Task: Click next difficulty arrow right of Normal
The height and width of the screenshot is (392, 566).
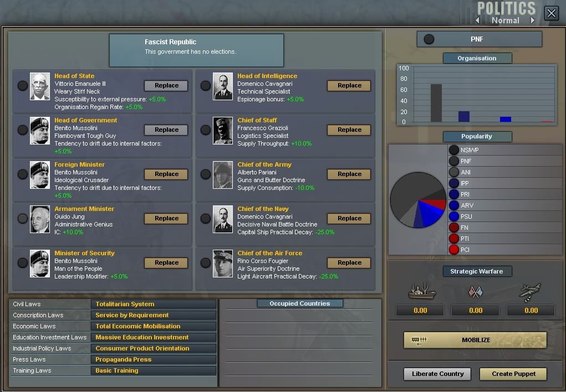Action: [532, 20]
